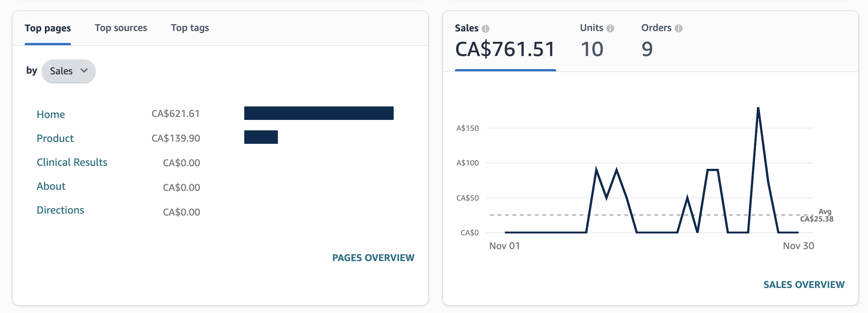
Task: Open the About page link
Action: 51,186
